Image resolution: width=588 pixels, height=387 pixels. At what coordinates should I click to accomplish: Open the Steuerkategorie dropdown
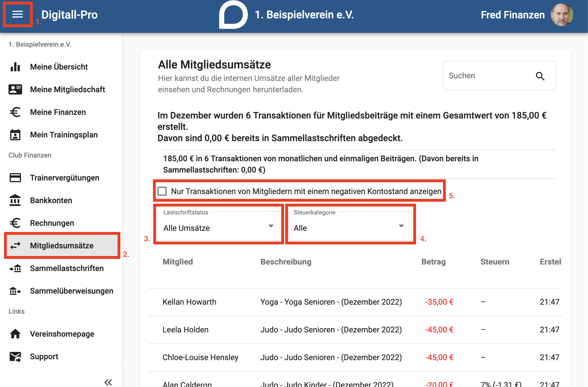coord(350,226)
